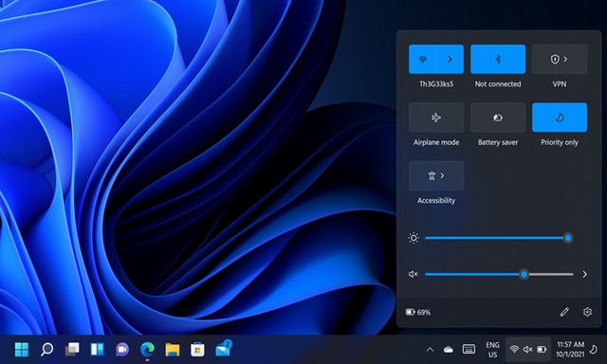
Task: Launch Teams Chat from the taskbar
Action: point(122,349)
